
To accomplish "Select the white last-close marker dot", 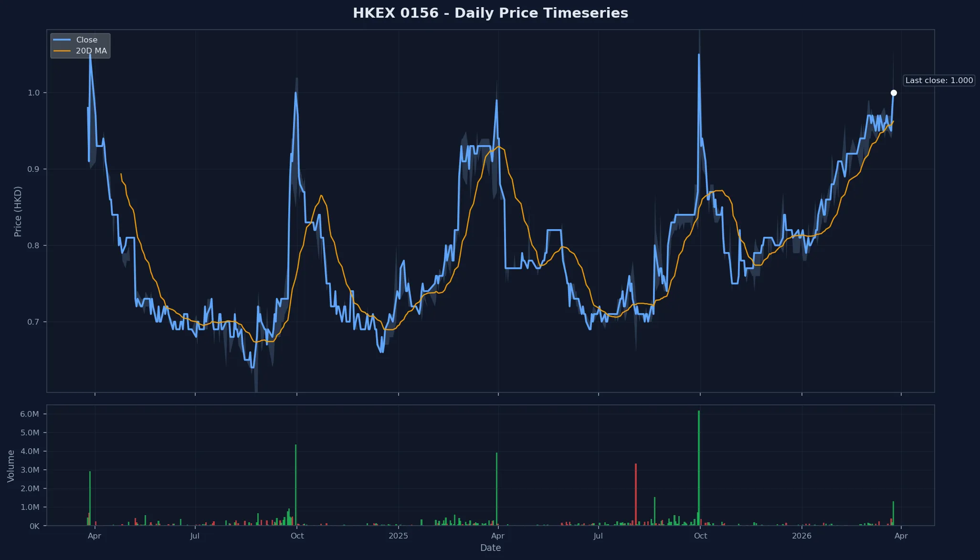I will pos(894,93).
